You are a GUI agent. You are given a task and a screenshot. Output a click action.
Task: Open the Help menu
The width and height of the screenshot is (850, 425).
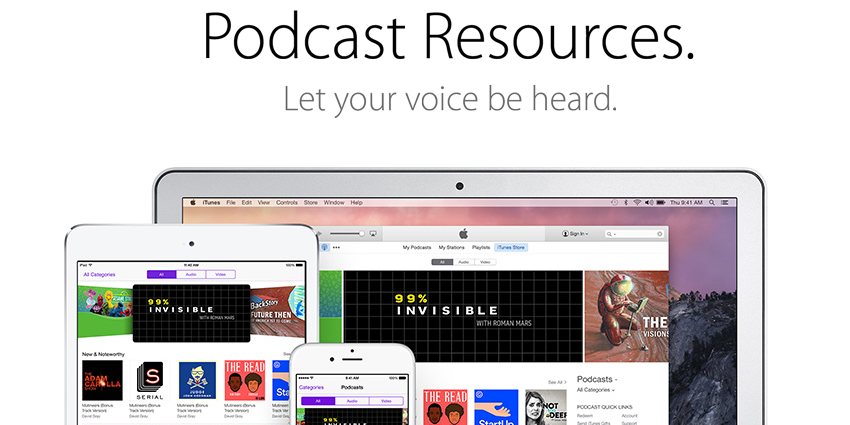356,203
